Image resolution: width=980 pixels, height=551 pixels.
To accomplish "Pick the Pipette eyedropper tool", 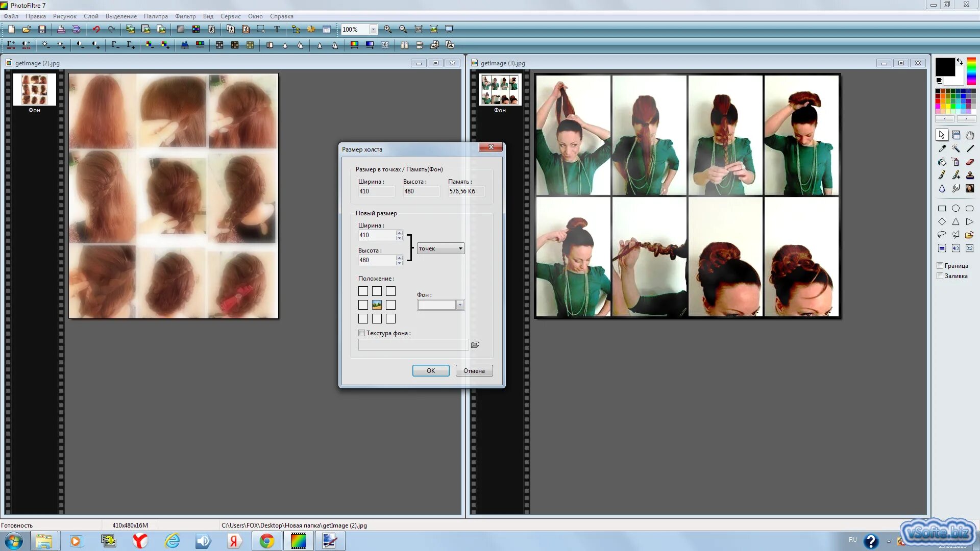I will 942,148.
